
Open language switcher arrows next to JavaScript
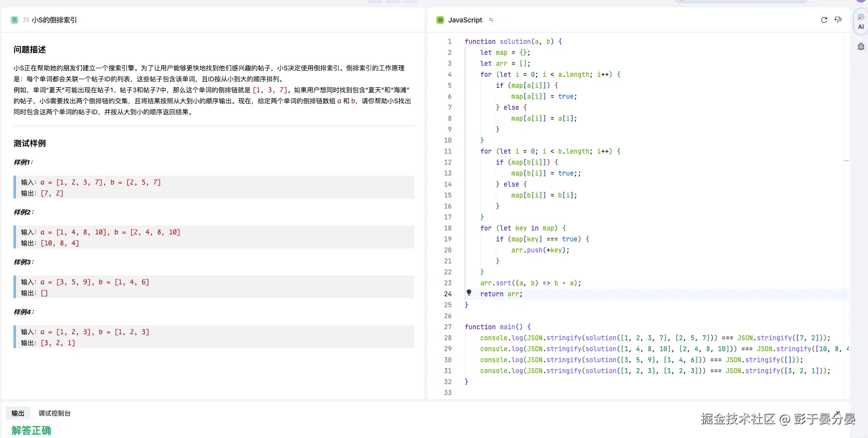pos(491,20)
